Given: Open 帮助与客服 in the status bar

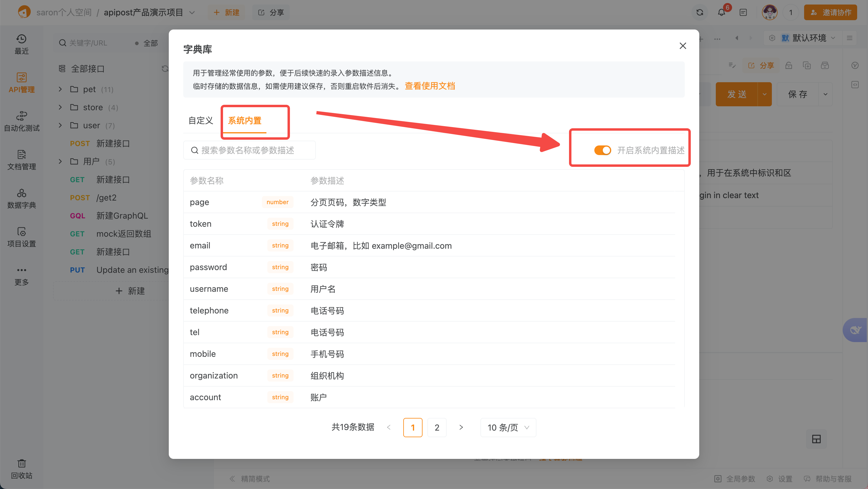Looking at the screenshot, I should pos(828,478).
